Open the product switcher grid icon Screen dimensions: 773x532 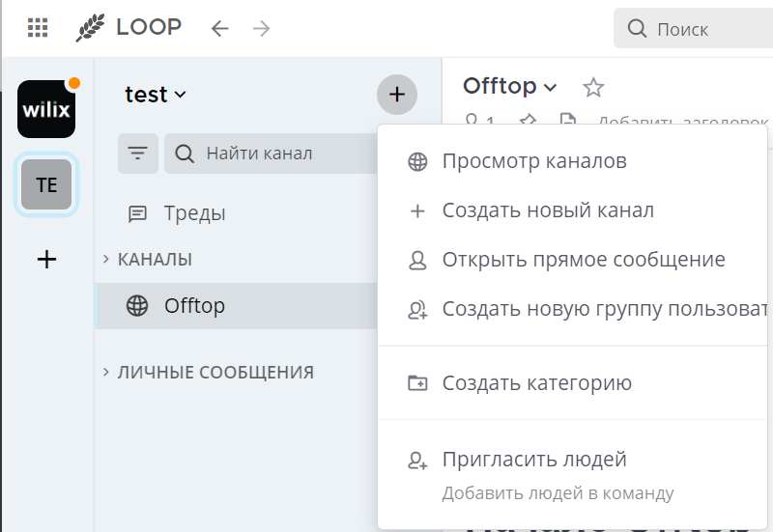38,28
